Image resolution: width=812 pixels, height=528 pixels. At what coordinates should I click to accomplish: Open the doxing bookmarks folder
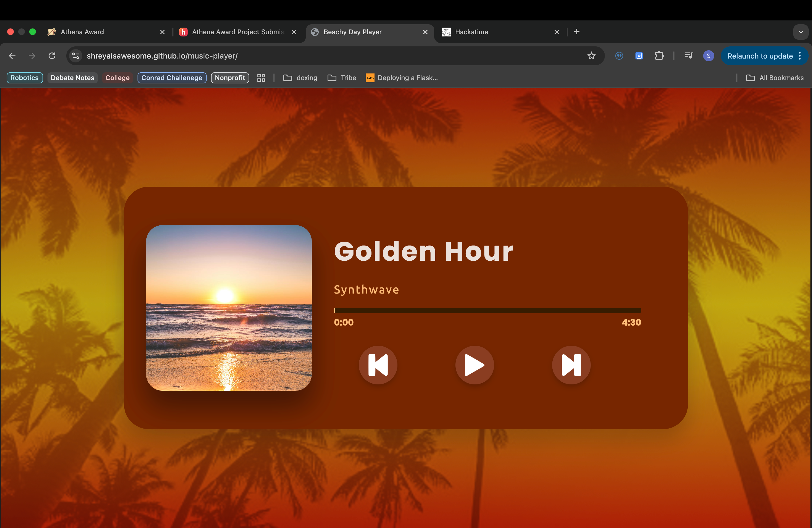(x=300, y=78)
